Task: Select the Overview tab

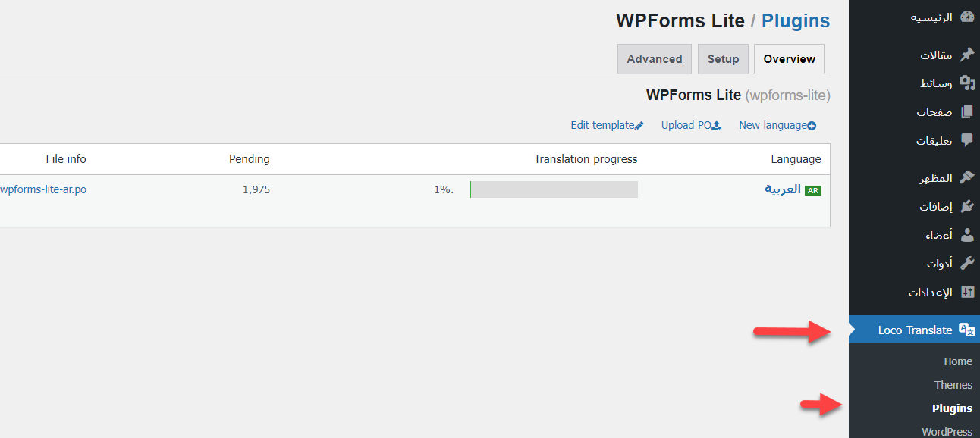Action: (x=789, y=59)
